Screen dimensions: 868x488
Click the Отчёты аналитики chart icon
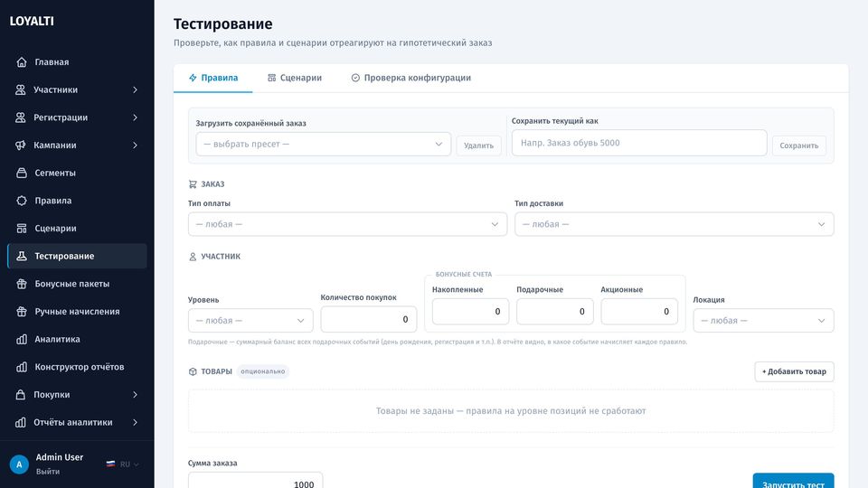coord(21,422)
